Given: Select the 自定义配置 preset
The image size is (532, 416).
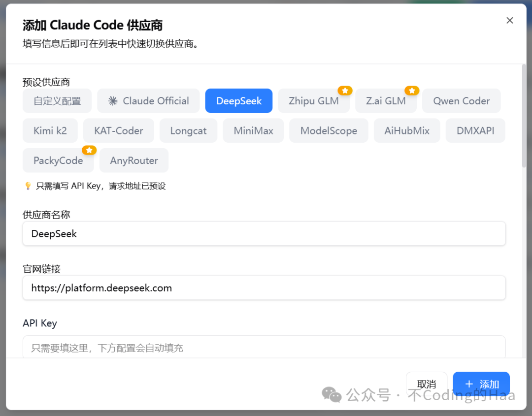Looking at the screenshot, I should pyautogui.click(x=57, y=101).
